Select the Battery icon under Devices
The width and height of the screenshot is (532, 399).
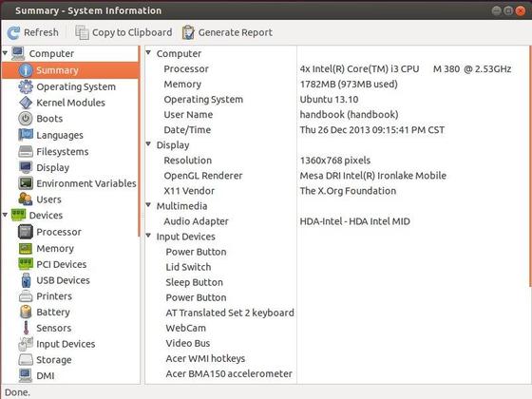pyautogui.click(x=26, y=312)
